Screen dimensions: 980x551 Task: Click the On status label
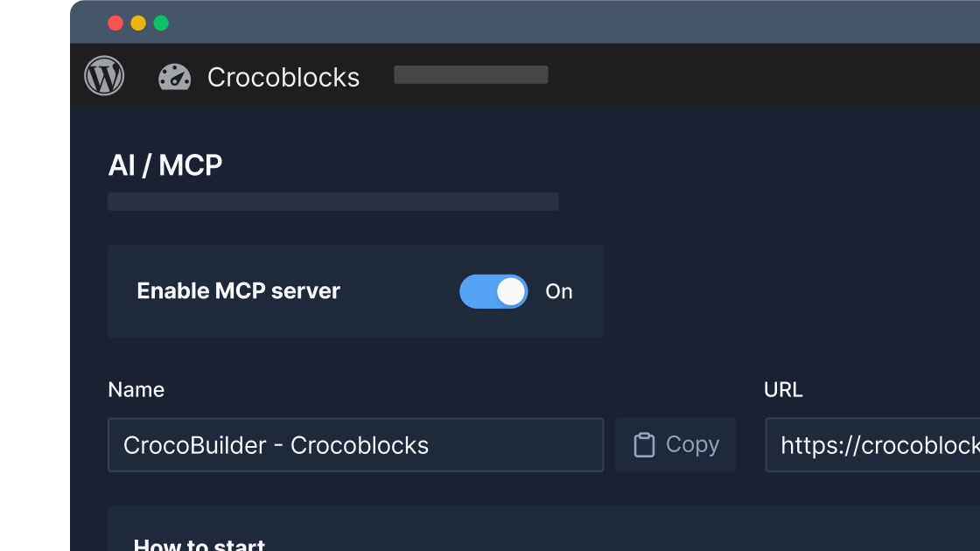[x=559, y=292]
